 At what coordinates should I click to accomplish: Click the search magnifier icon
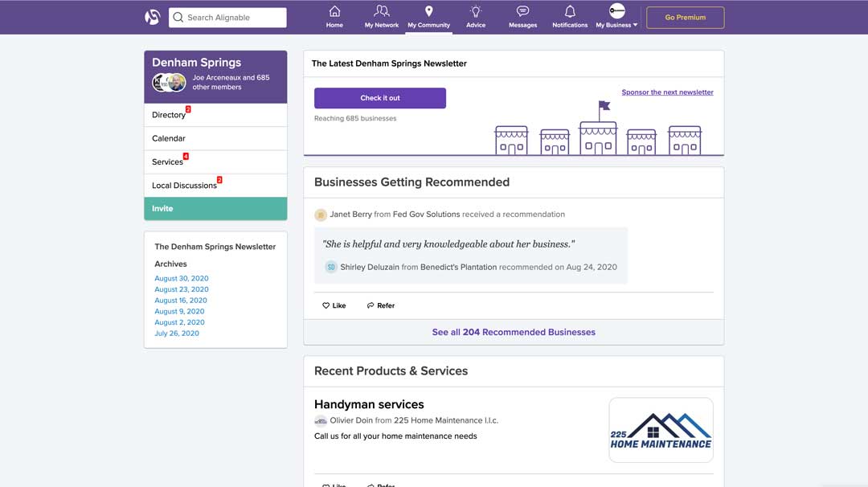pyautogui.click(x=178, y=17)
